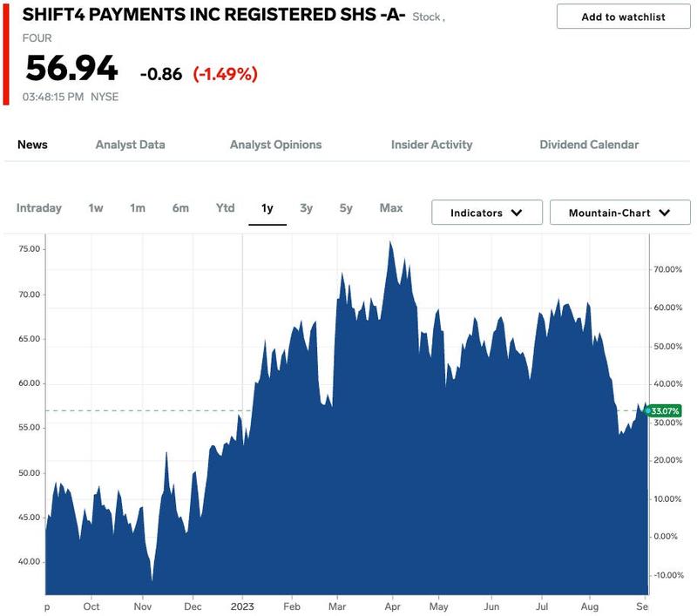Select the 1w chart range
This screenshot has width=697, height=616.
(x=96, y=208)
